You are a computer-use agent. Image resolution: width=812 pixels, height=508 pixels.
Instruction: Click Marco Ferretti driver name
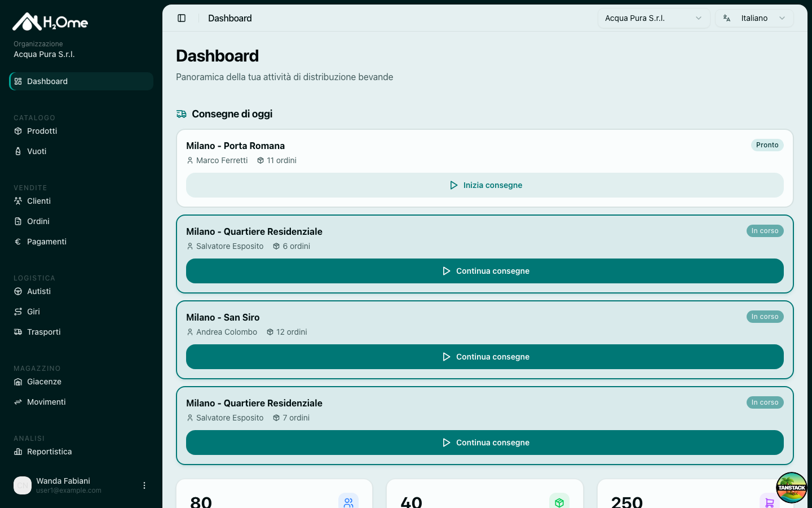coord(222,160)
